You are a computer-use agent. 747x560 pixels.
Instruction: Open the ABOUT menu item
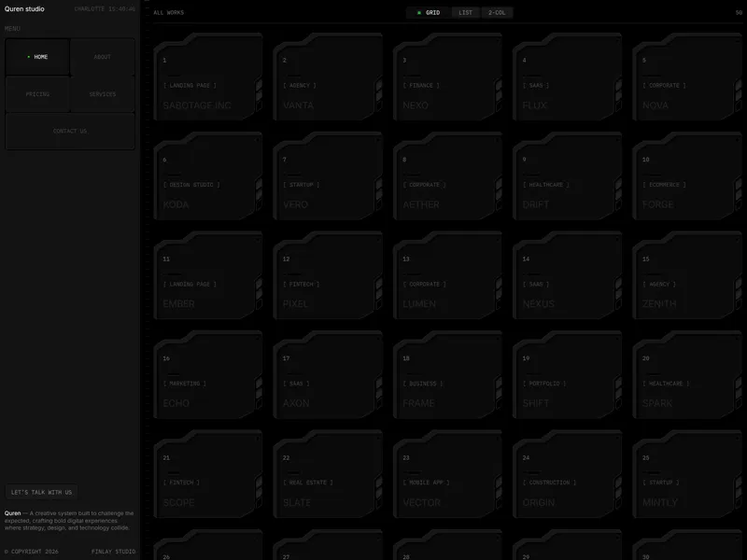pos(103,57)
